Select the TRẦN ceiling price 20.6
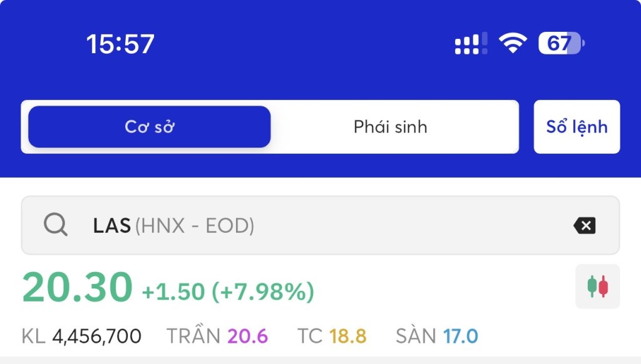 pos(247,336)
